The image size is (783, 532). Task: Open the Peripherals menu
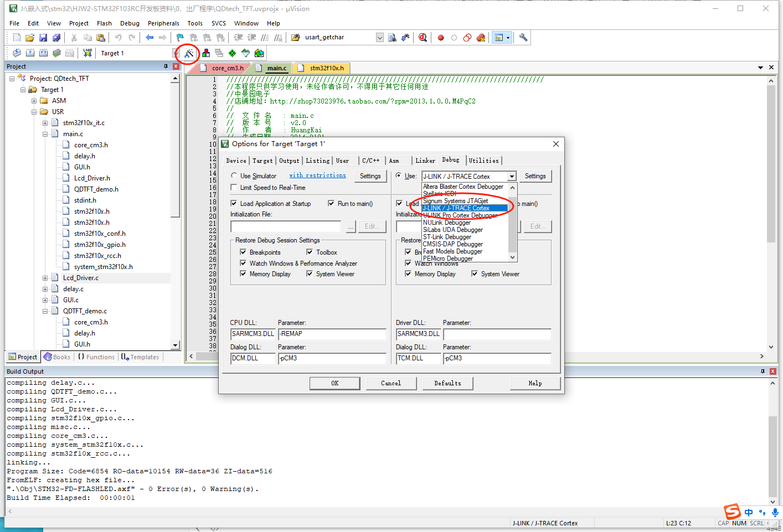(x=163, y=23)
